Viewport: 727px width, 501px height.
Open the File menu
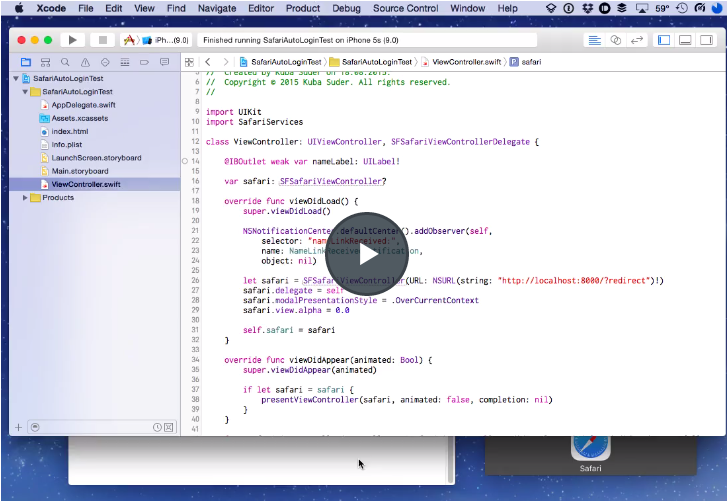pos(86,8)
